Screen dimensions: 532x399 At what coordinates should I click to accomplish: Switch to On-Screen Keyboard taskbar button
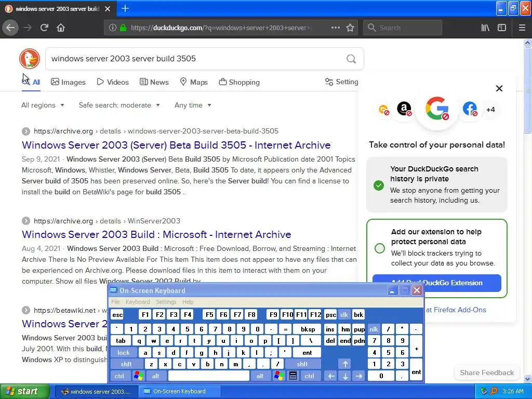(180, 391)
